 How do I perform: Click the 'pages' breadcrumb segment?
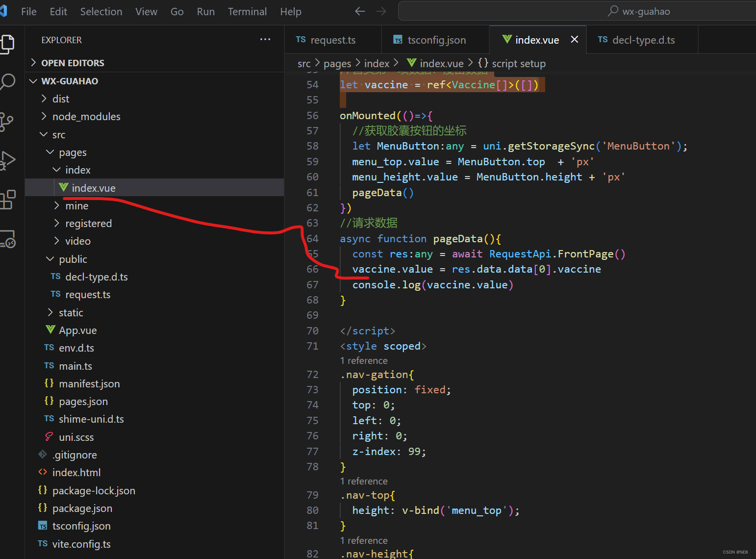pos(337,63)
